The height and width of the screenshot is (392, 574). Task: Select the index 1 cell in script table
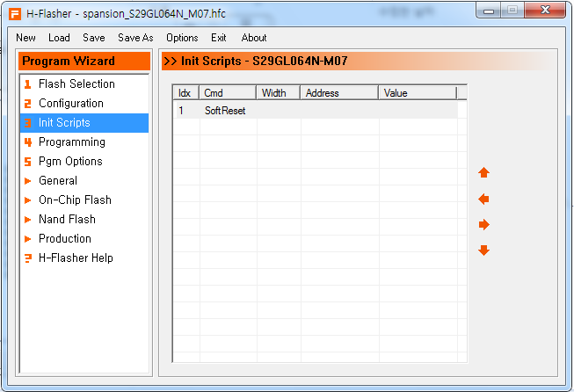coord(186,111)
